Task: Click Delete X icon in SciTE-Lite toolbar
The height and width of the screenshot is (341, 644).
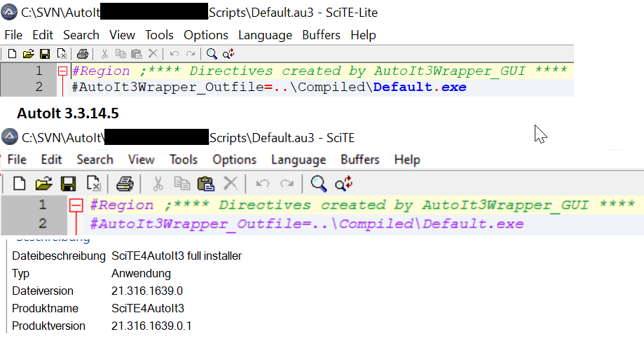Action: pos(153,54)
